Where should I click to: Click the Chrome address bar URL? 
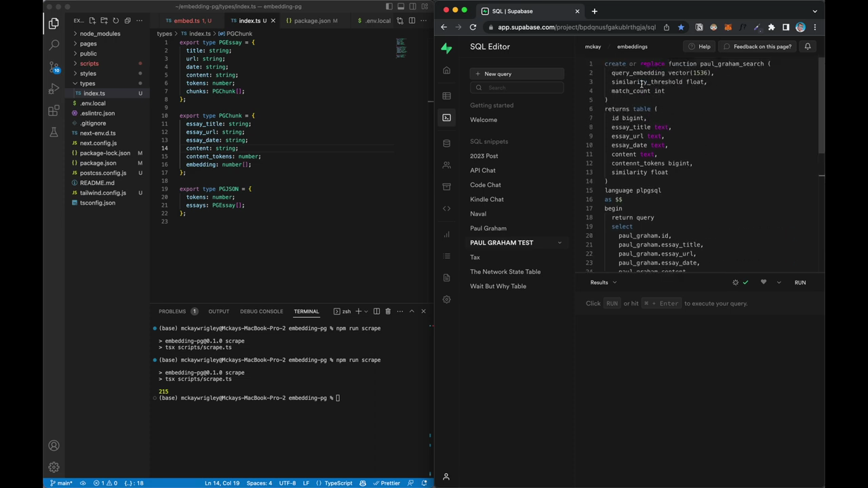point(576,27)
